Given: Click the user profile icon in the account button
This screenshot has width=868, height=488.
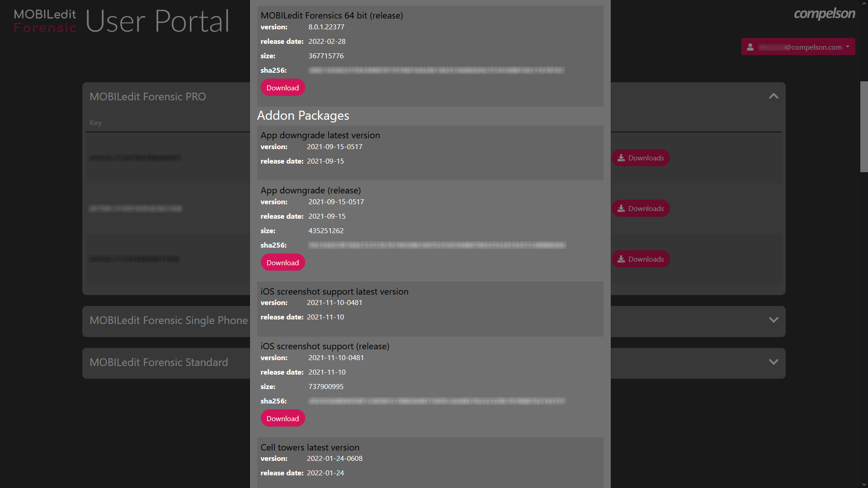Looking at the screenshot, I should [750, 47].
